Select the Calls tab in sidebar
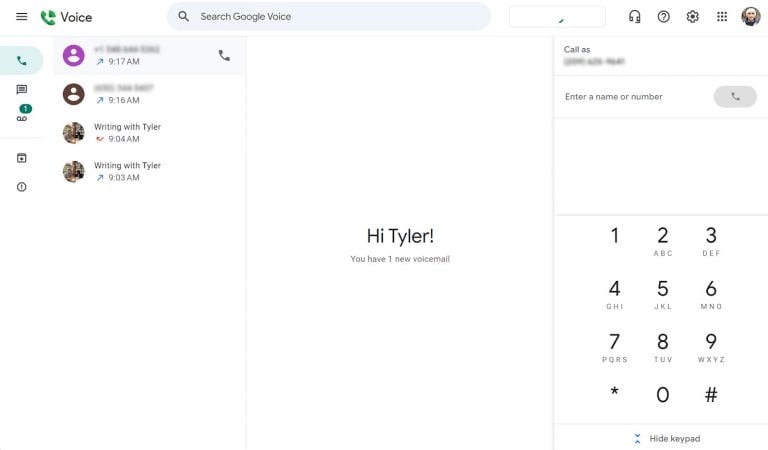Image resolution: width=768 pixels, height=450 pixels. (22, 61)
